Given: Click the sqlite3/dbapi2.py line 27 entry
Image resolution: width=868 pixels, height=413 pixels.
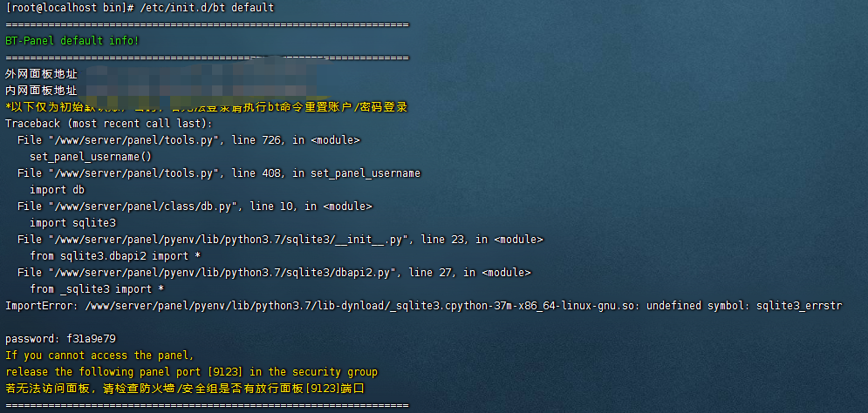Looking at the screenshot, I should tap(275, 273).
